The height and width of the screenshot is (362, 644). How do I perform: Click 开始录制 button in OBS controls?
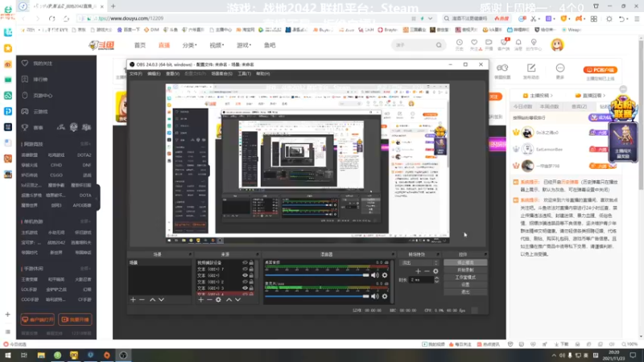coord(465,270)
